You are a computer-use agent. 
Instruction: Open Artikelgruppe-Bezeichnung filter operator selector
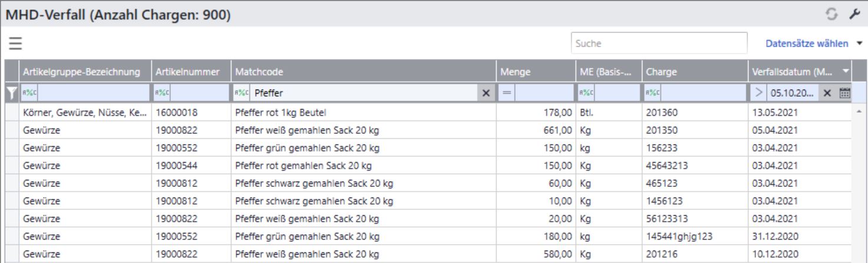point(28,93)
